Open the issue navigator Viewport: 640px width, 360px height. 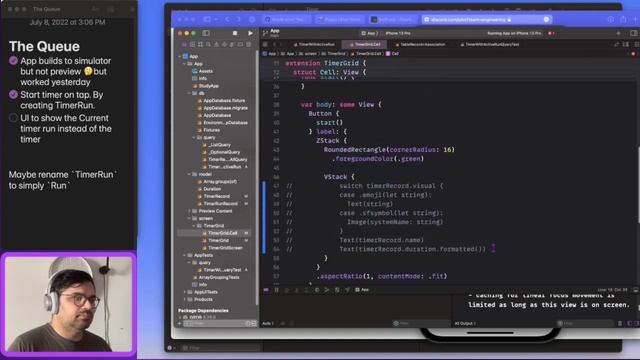point(216,44)
